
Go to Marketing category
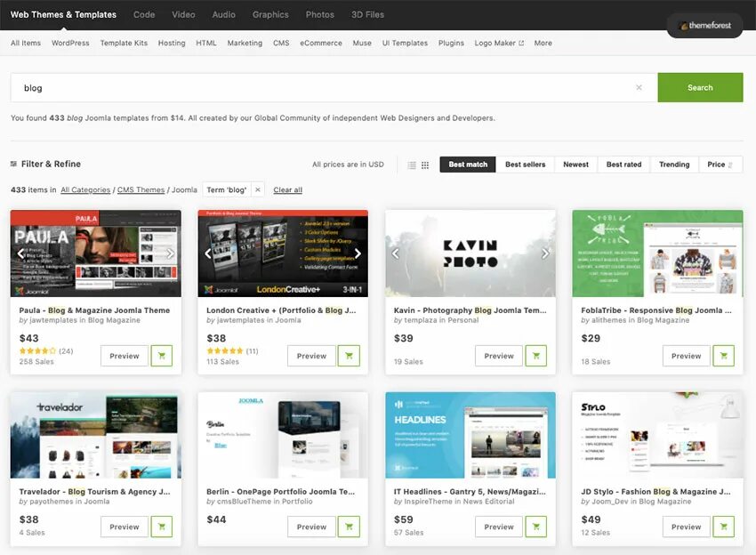[245, 43]
